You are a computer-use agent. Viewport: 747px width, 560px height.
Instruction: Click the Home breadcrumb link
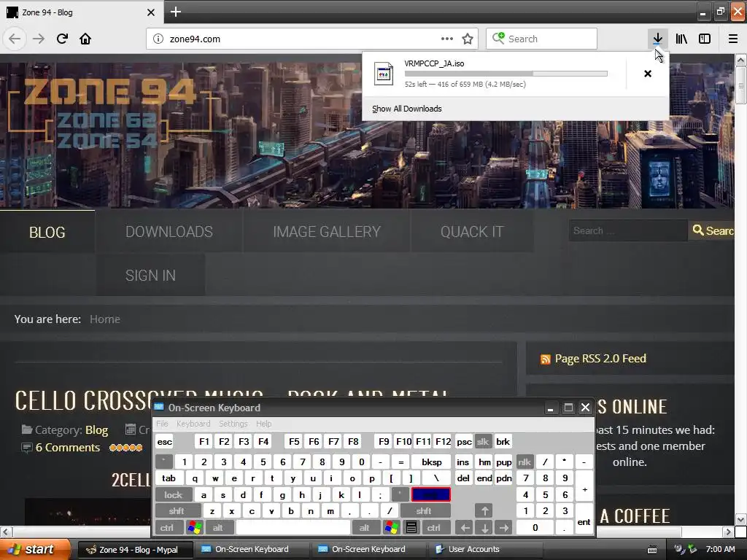(105, 319)
